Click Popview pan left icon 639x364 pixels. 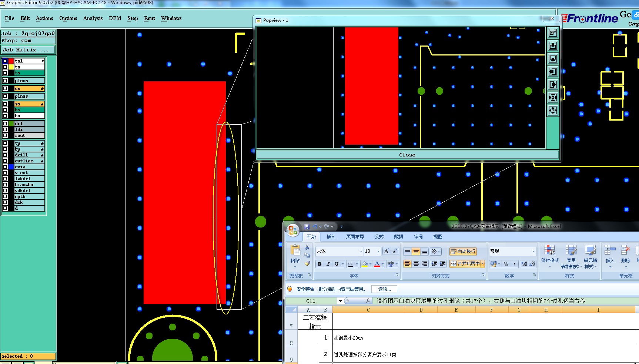coord(553,71)
